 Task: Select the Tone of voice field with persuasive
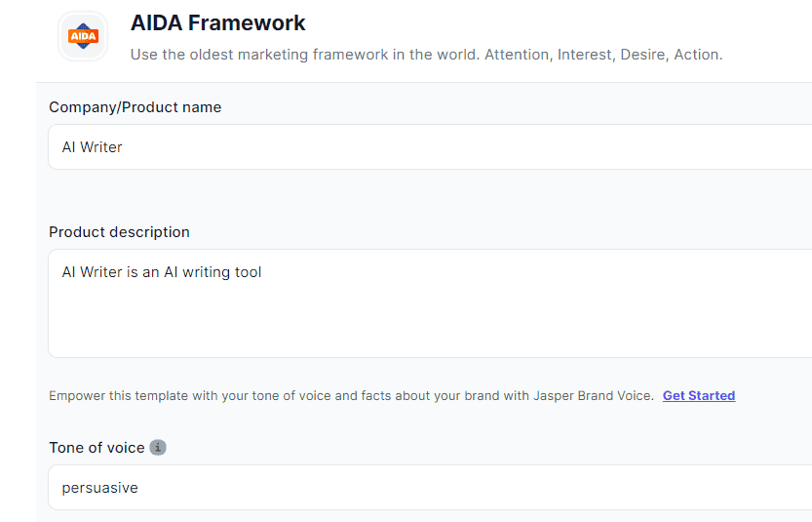click(430, 487)
